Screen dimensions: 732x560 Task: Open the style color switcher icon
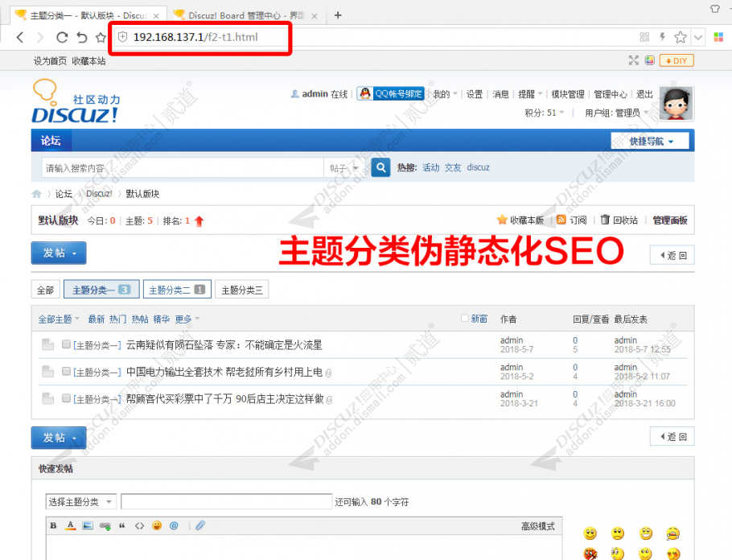(x=649, y=60)
